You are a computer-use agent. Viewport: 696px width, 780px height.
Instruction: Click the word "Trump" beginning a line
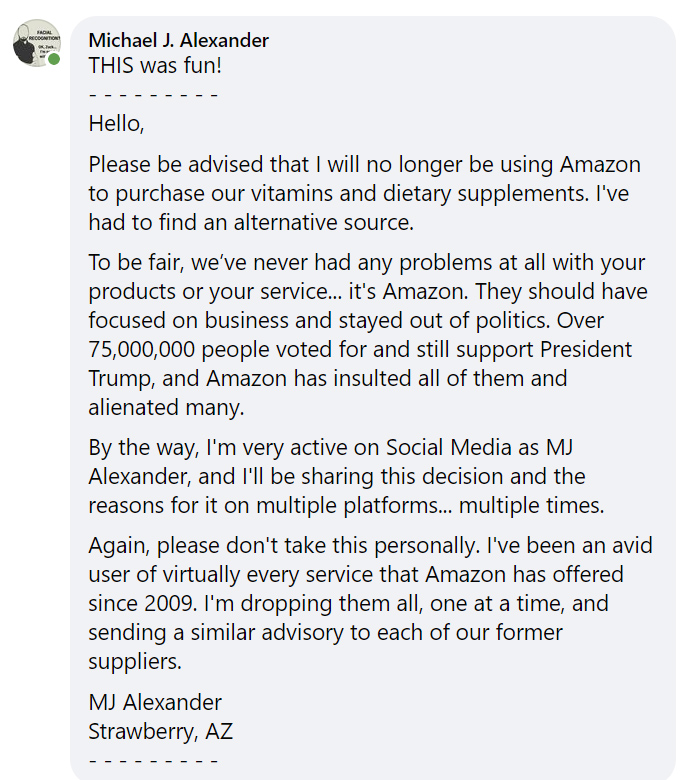tap(118, 379)
